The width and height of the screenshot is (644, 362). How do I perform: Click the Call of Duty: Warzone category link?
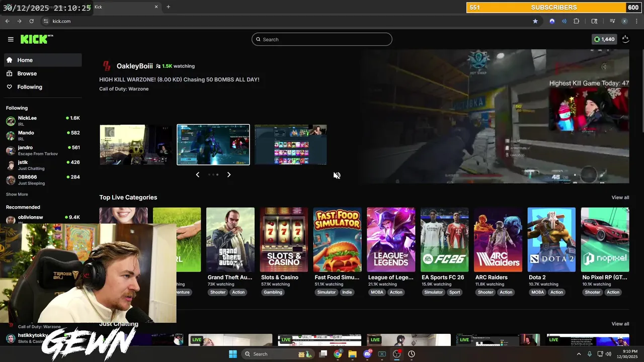click(x=124, y=89)
